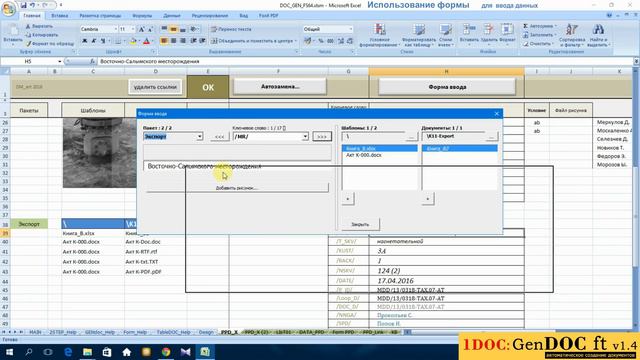640x360 pixels.
Task: Align cell content to top
Action: (164, 29)
